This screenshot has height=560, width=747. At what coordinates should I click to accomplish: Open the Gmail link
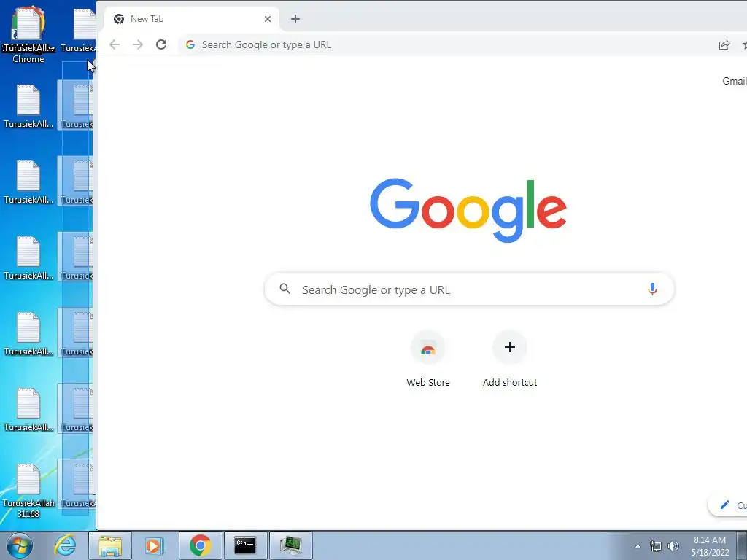pyautogui.click(x=734, y=81)
